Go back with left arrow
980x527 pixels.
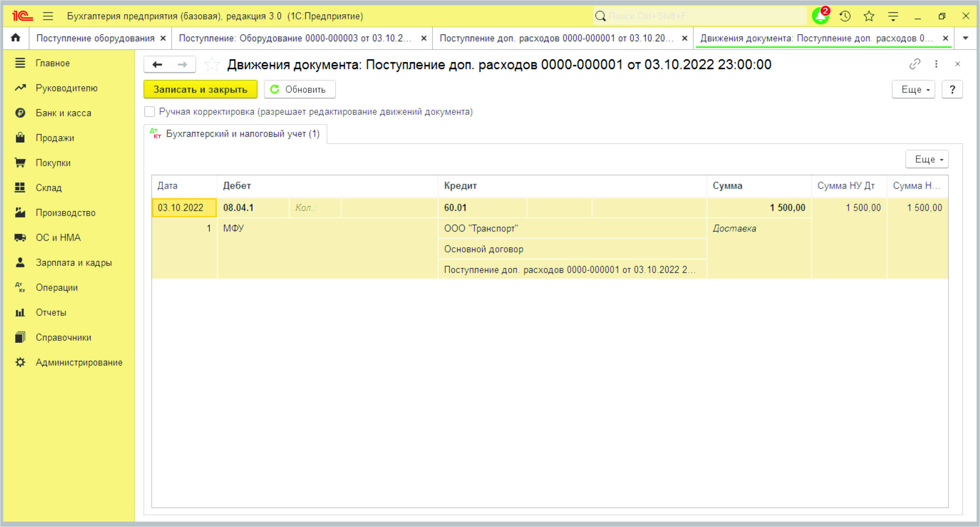point(157,64)
